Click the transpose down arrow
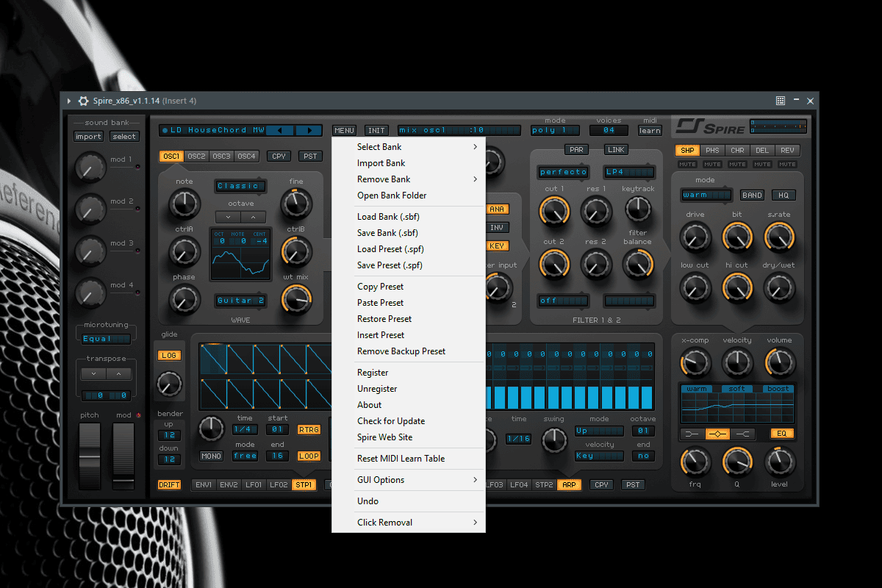This screenshot has height=588, width=882. point(93,374)
